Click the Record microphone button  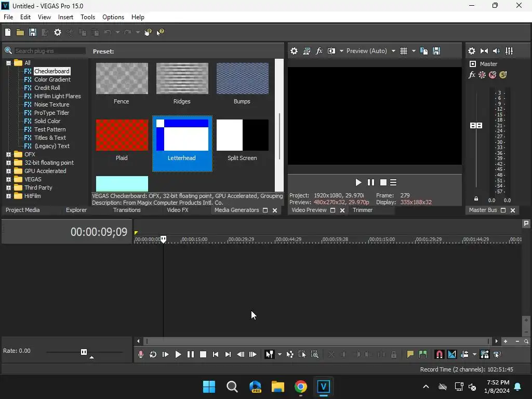pos(140,354)
